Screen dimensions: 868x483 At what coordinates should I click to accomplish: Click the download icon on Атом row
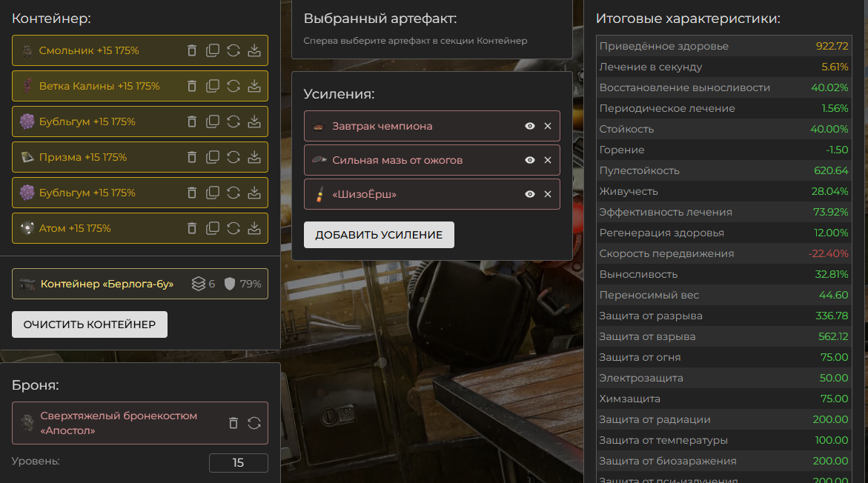pyautogui.click(x=254, y=228)
